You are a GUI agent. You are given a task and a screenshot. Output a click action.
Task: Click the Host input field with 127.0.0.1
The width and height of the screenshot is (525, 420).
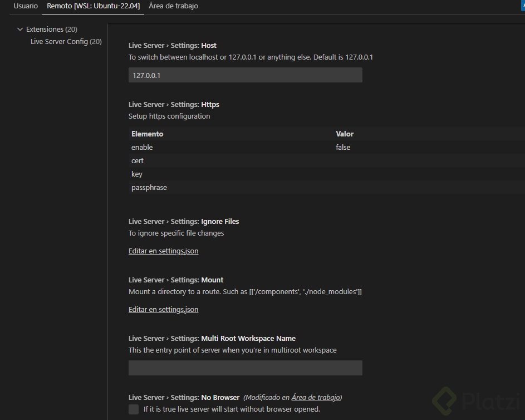point(246,75)
